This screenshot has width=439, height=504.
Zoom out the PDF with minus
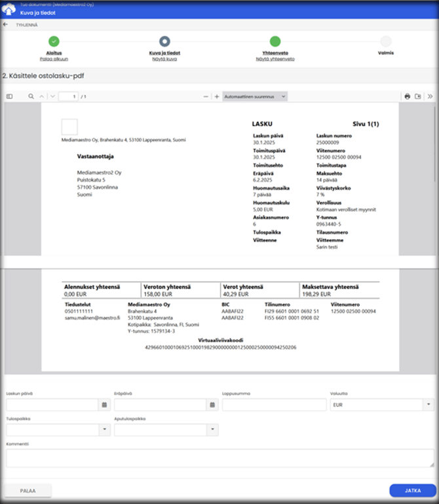tap(206, 96)
